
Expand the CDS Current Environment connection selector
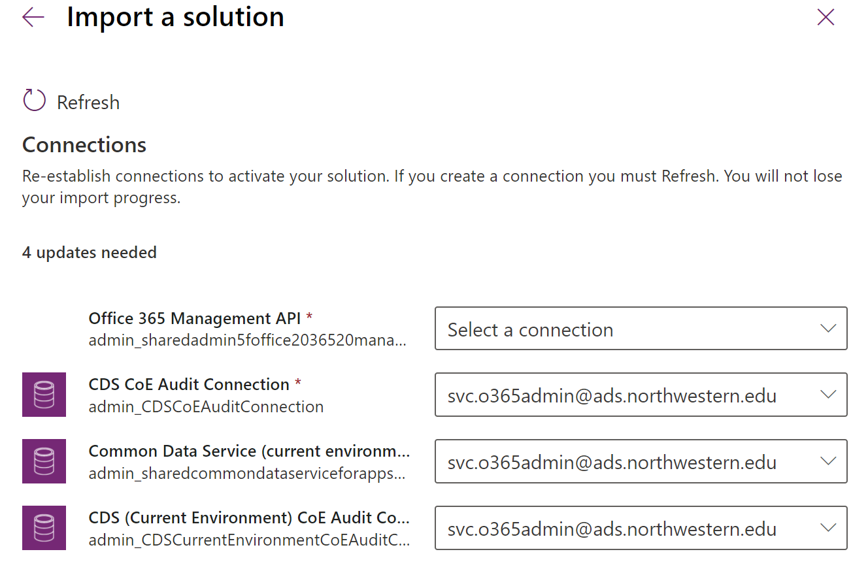click(641, 528)
